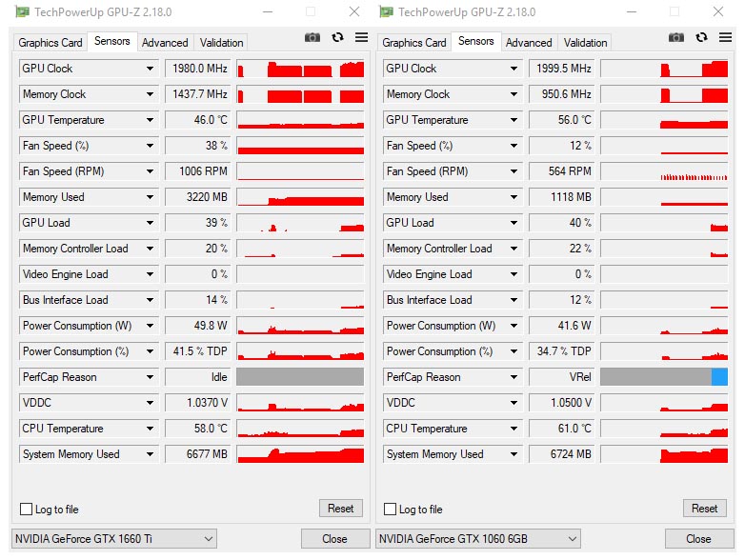
Task: Click 1006 RPM fan speed value
Action: pyautogui.click(x=197, y=171)
